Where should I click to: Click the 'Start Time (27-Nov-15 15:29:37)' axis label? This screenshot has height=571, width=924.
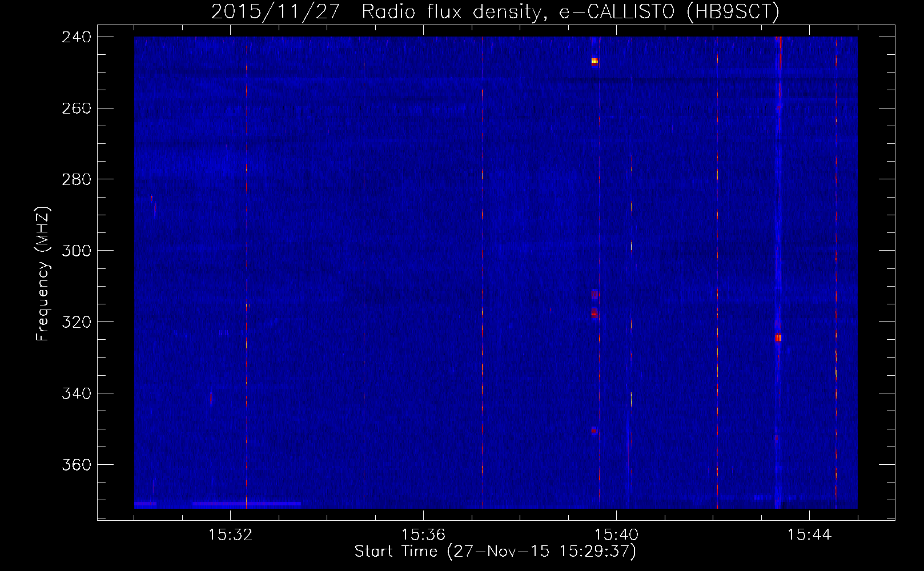[495, 552]
